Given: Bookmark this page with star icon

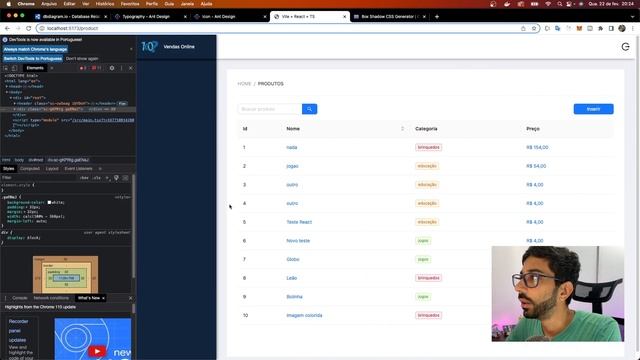Looking at the screenshot, I should [x=533, y=28].
